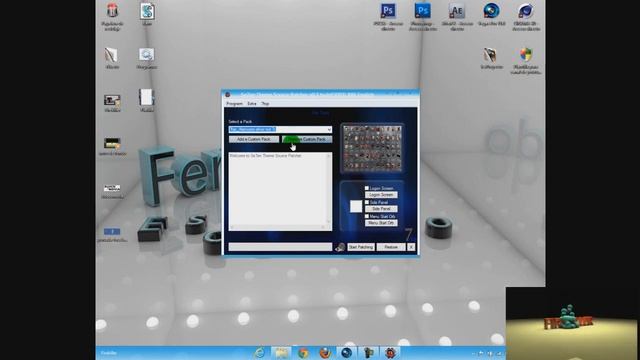Click the Add a Custom Pack button
The height and width of the screenshot is (360, 640).
pyautogui.click(x=254, y=139)
